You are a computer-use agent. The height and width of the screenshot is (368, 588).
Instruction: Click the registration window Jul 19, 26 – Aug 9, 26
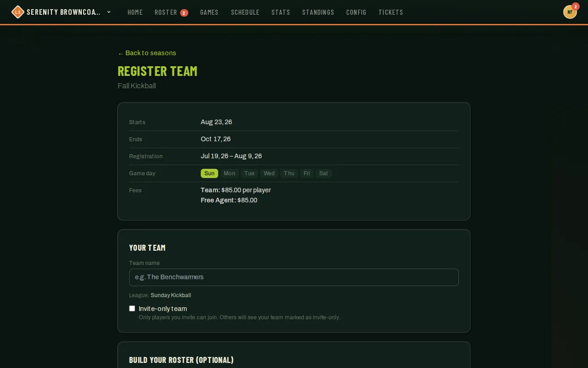pos(232,156)
